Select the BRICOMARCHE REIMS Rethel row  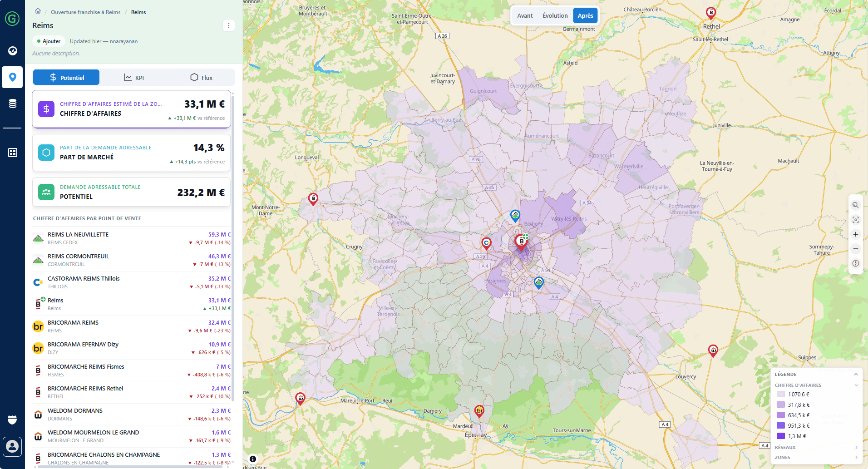pos(132,392)
